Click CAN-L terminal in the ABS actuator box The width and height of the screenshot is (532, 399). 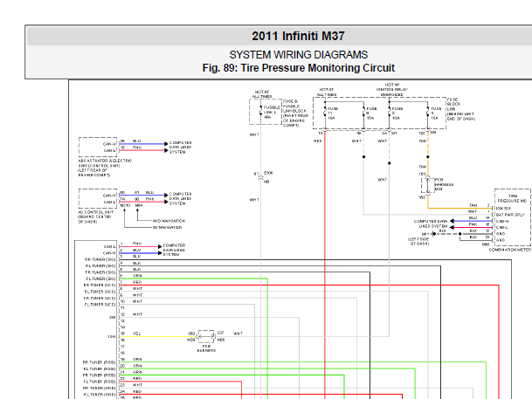coord(109,150)
